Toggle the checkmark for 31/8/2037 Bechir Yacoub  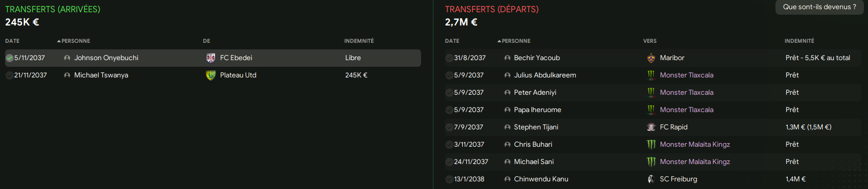[x=449, y=58]
